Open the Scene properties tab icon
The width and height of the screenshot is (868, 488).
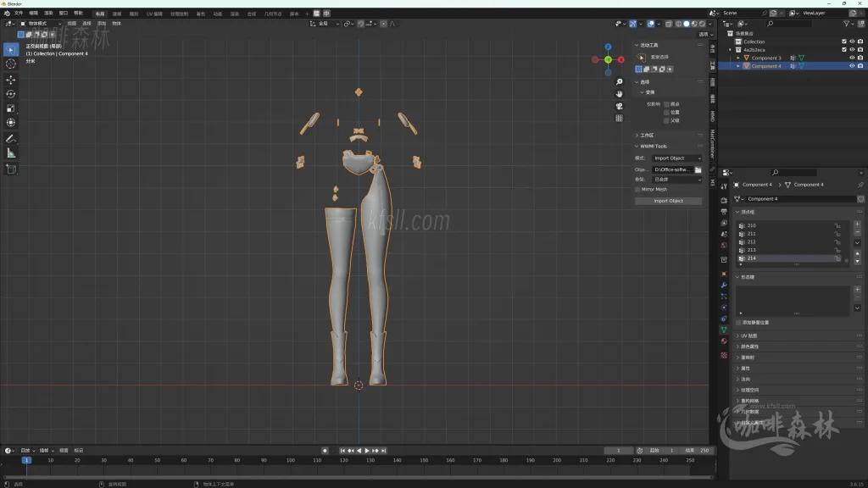[724, 234]
